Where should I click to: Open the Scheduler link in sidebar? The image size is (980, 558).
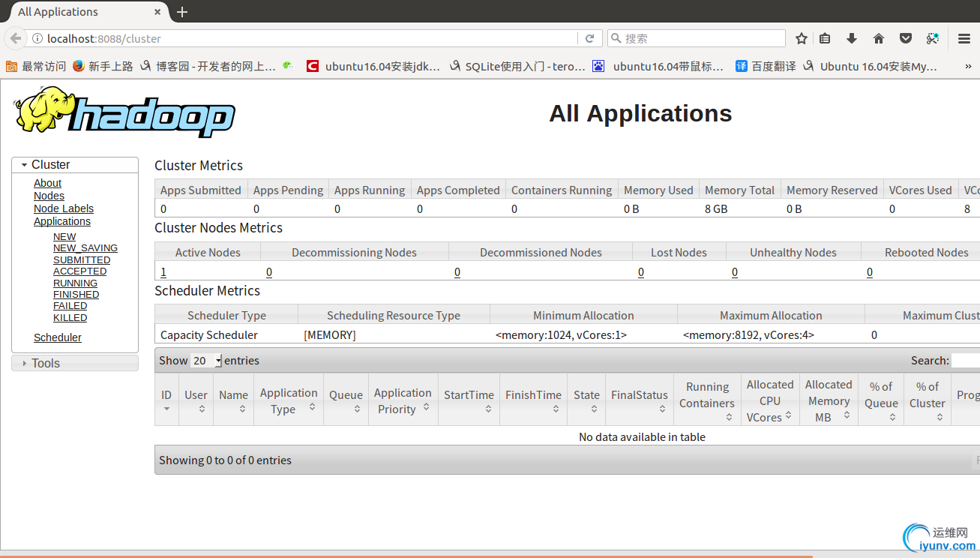pyautogui.click(x=58, y=337)
